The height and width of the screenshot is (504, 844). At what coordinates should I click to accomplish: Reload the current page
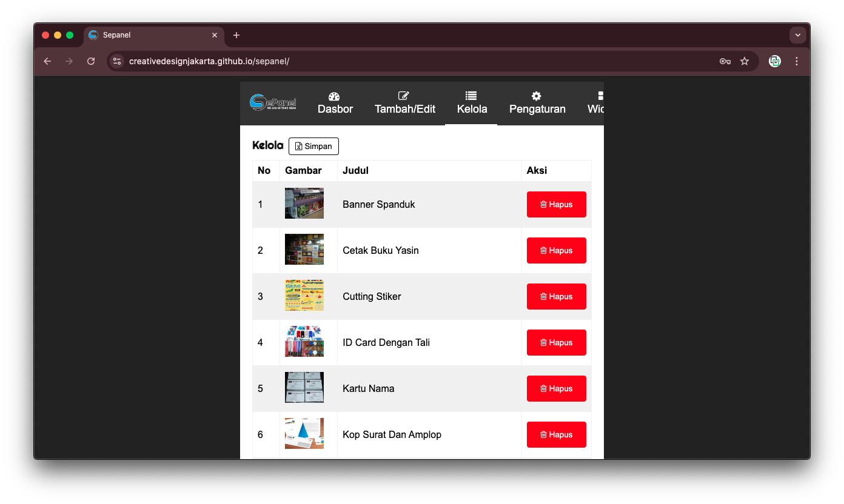[x=91, y=61]
